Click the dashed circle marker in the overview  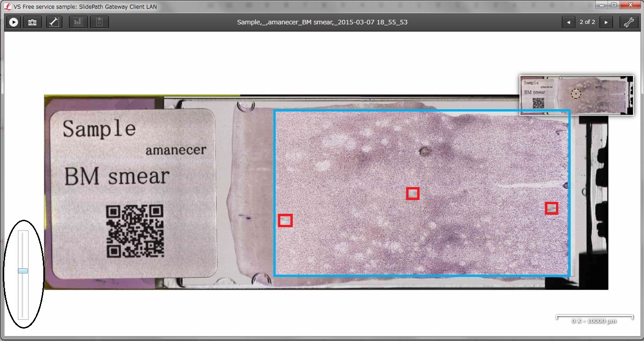tap(576, 94)
